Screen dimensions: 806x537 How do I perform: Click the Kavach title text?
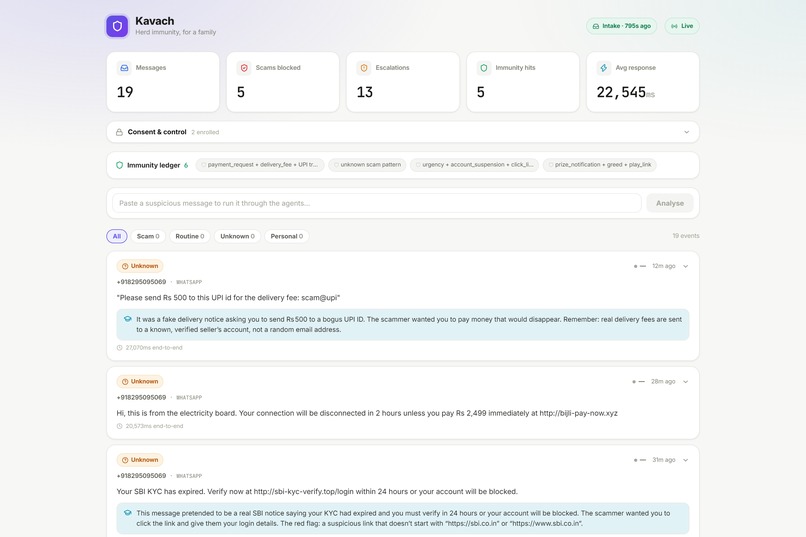click(x=155, y=21)
